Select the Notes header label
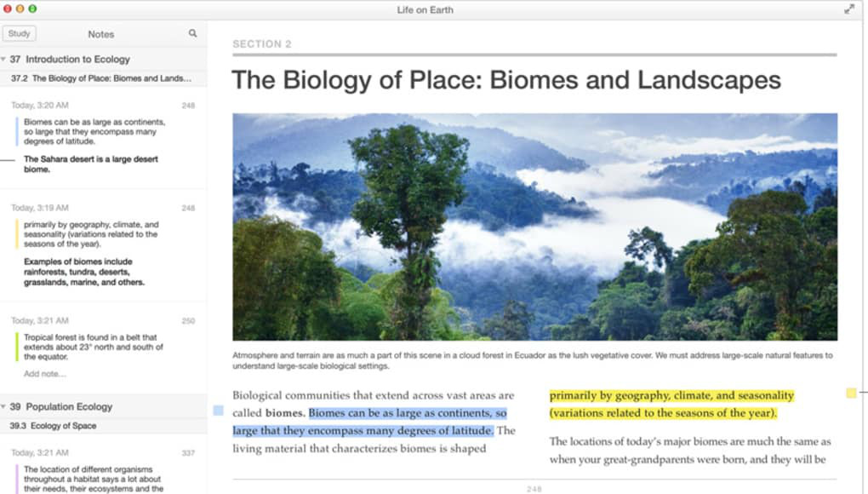 (x=100, y=34)
